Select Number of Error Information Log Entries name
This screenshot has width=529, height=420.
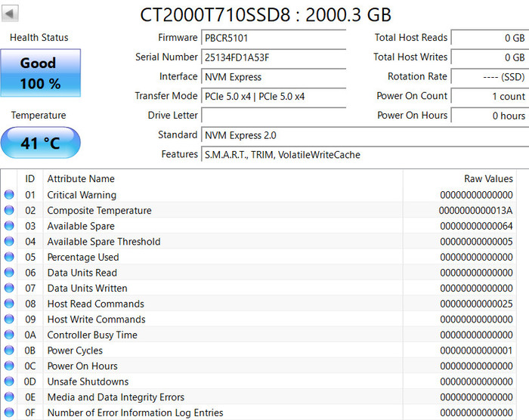[x=135, y=412]
